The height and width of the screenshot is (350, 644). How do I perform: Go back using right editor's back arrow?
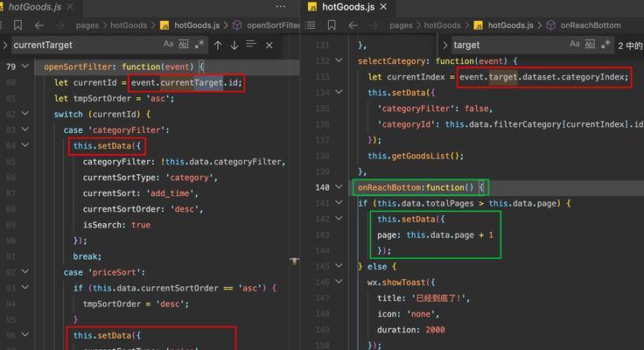pyautogui.click(x=353, y=25)
